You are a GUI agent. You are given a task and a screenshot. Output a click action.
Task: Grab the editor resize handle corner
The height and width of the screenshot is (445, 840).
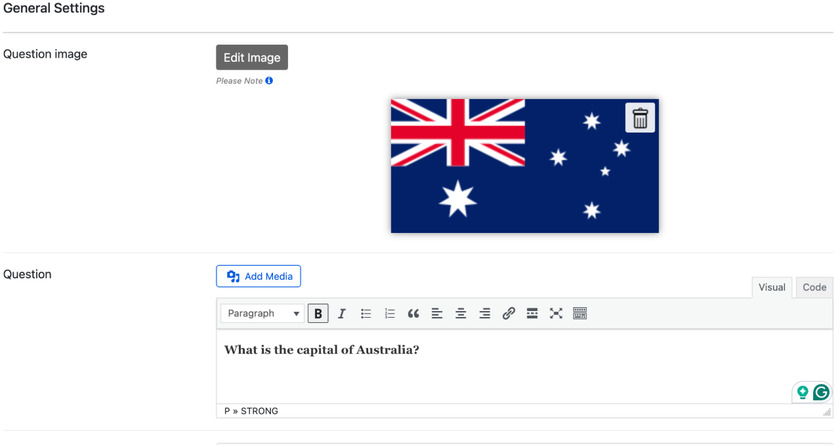[827, 412]
